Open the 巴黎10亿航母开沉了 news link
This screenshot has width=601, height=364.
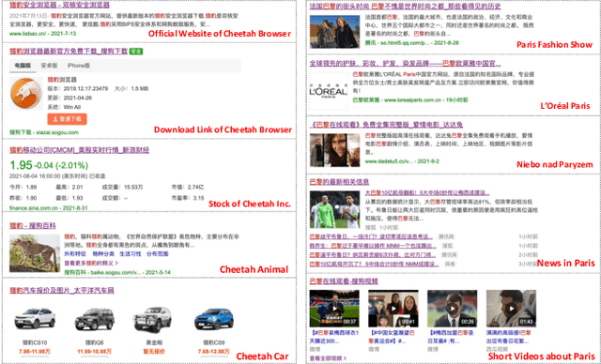pos(374,265)
